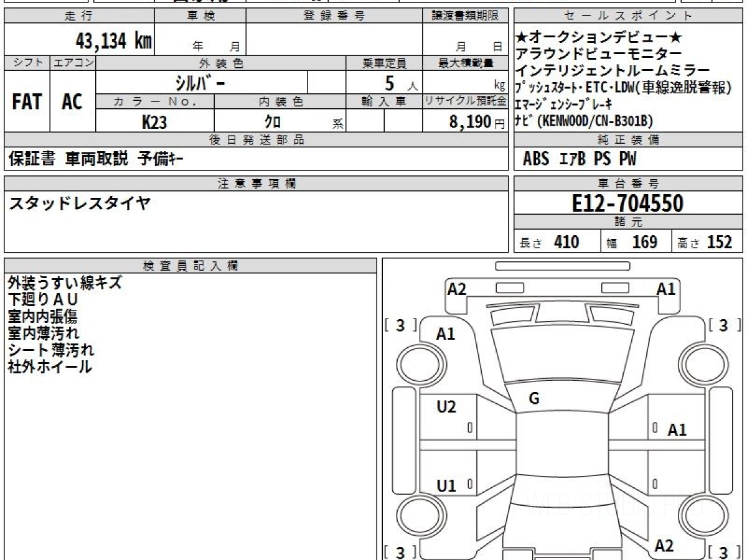Click the upper-right [3] tire rating
The width and height of the screenshot is (747, 560).
pos(723,325)
